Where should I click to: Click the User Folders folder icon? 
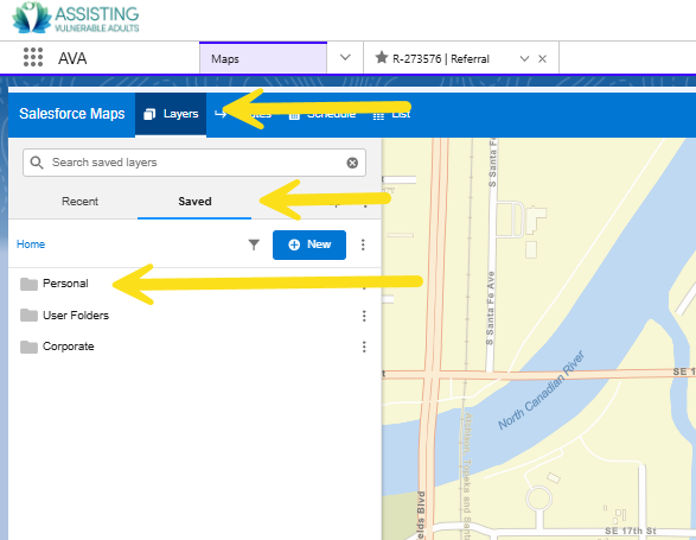click(29, 315)
